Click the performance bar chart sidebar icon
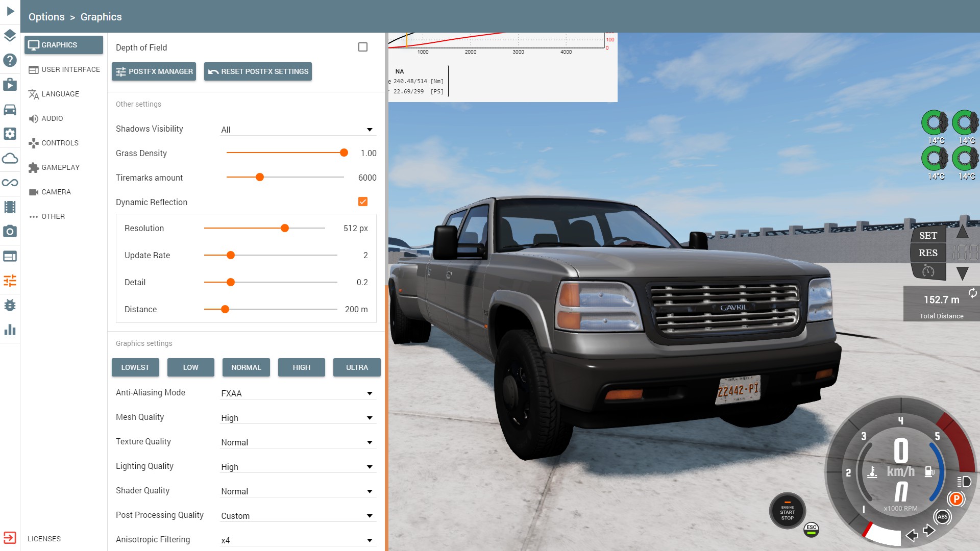 coord(10,330)
